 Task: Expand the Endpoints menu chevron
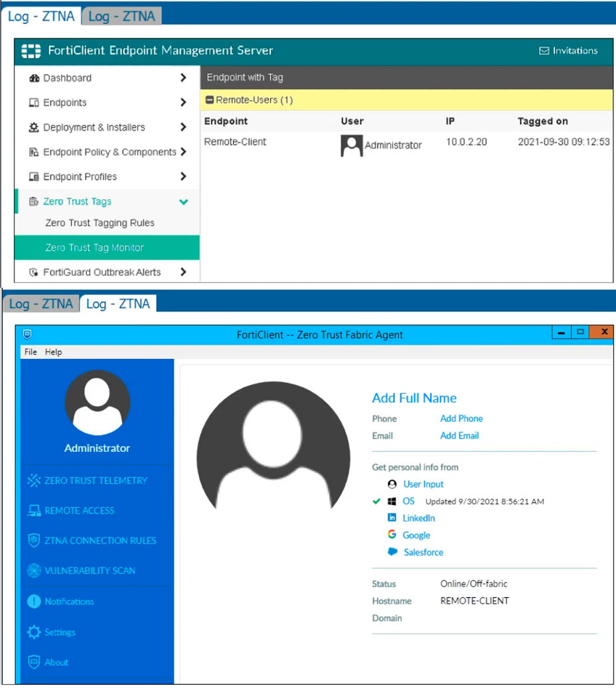click(183, 103)
